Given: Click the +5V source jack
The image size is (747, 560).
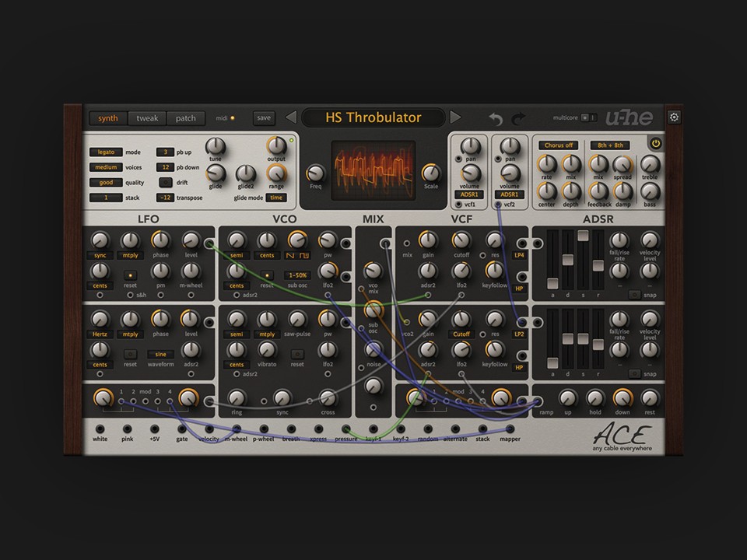Looking at the screenshot, I should pyautogui.click(x=154, y=429).
